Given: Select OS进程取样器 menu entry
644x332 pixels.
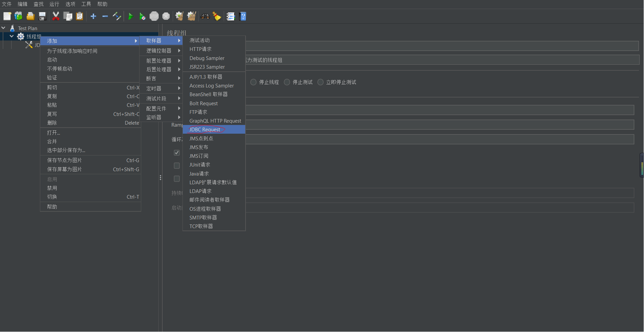Looking at the screenshot, I should (x=214, y=209).
